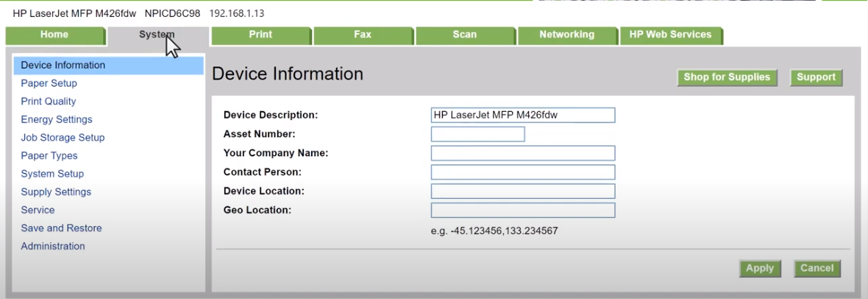Click the 'e.g. -45.123456,133.234567' example text
868x299 pixels.
coord(494,231)
